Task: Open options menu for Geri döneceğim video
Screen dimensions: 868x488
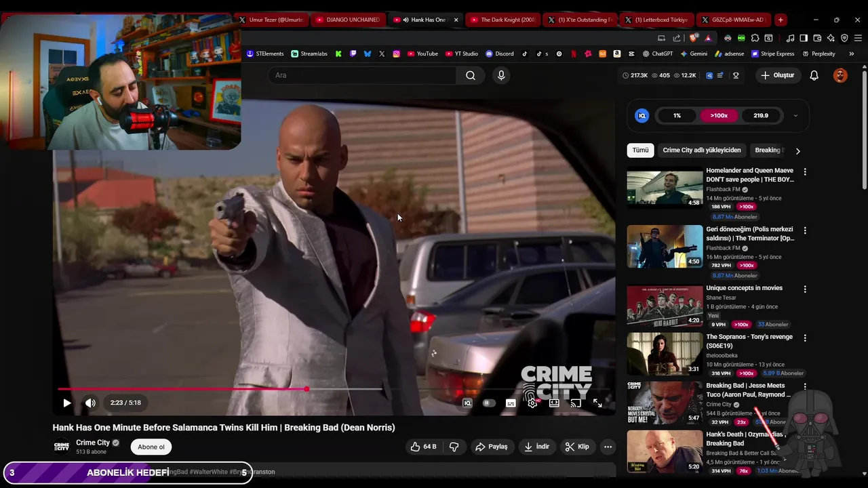Action: click(x=805, y=231)
